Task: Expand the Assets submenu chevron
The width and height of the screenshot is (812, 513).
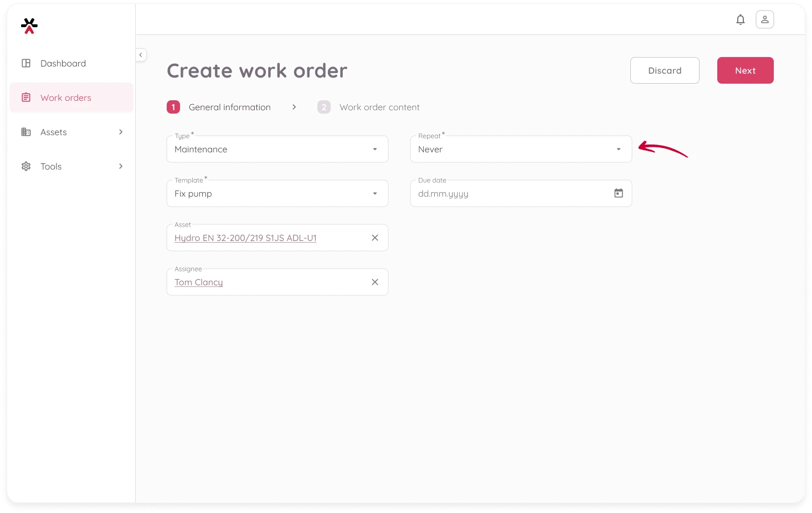Action: [121, 132]
